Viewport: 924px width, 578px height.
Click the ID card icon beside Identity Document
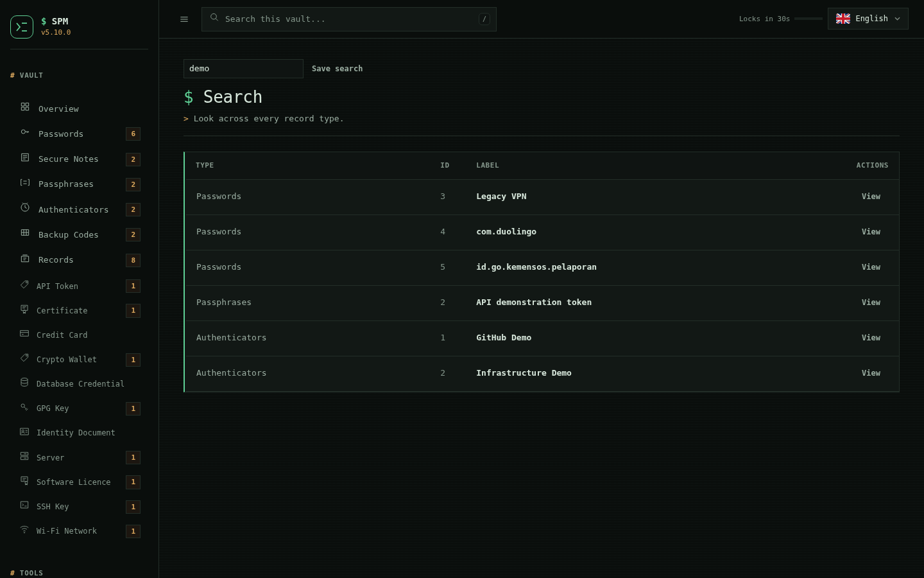click(24, 432)
